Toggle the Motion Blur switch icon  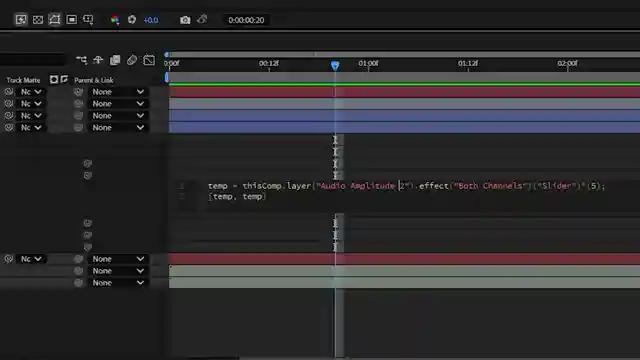point(131,60)
